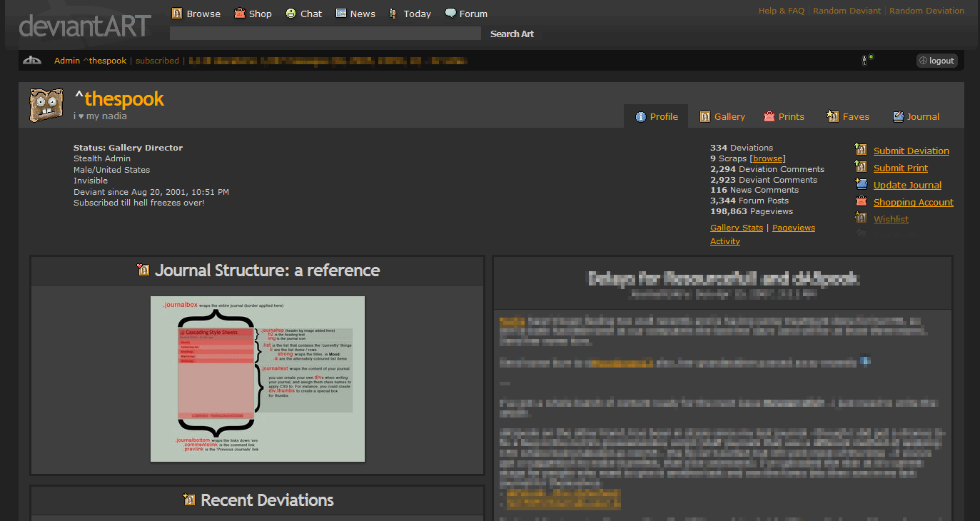Image resolution: width=980 pixels, height=521 pixels.
Task: Select the Prints tab
Action: [x=784, y=116]
